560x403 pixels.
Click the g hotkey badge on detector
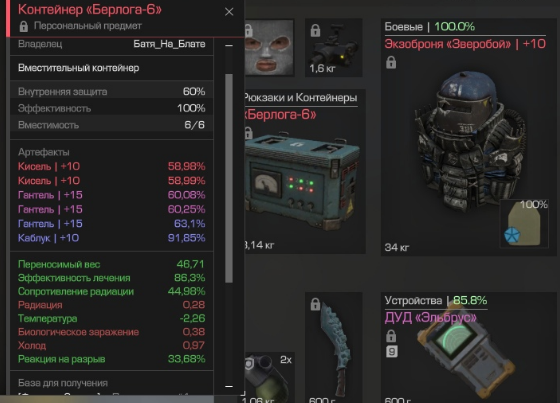click(x=391, y=352)
